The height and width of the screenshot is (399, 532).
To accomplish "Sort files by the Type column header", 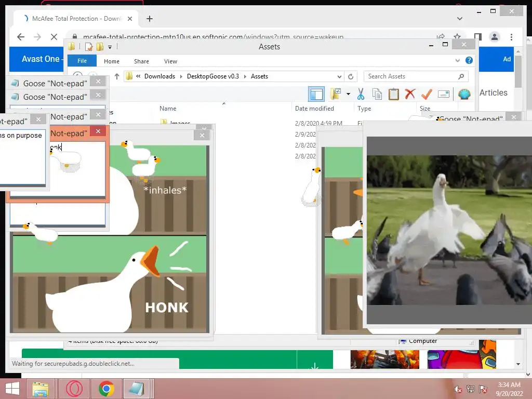I will click(364, 108).
